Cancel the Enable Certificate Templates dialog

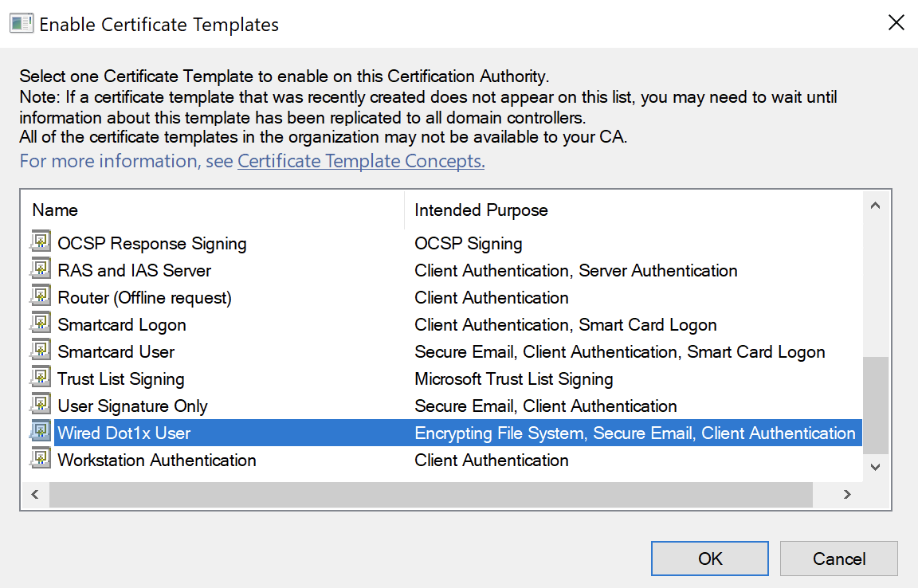coord(838,559)
